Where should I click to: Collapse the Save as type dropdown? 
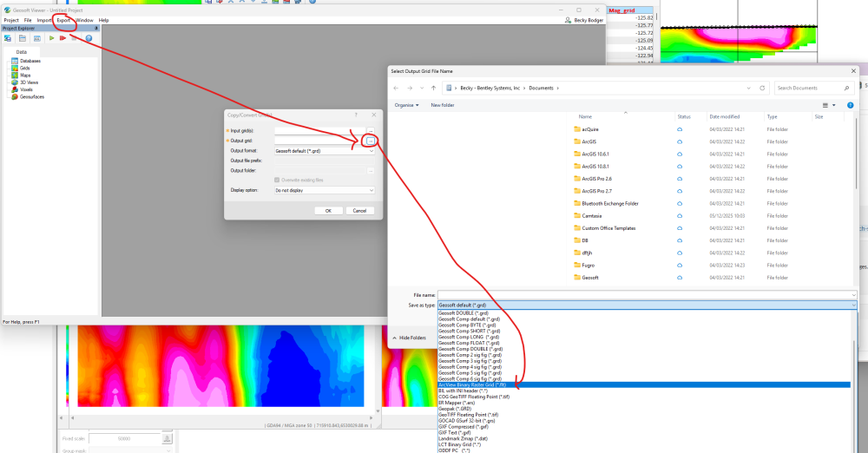853,305
